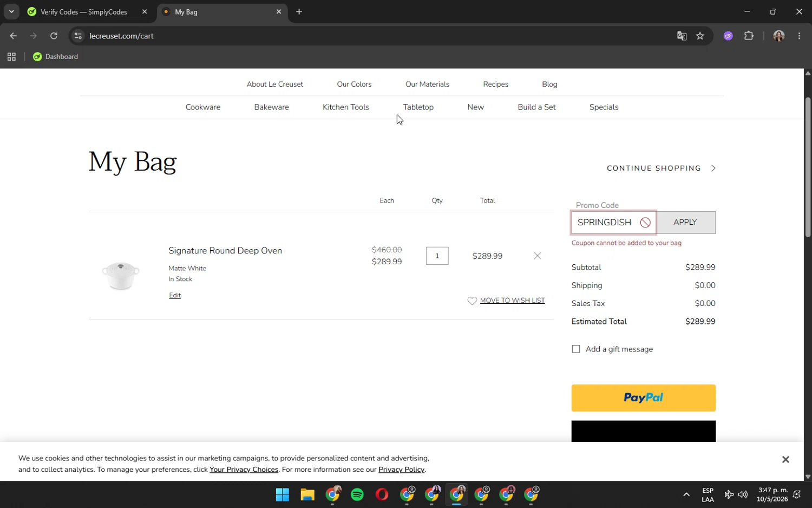812x508 pixels.
Task: Open a new browser tab
Action: click(x=299, y=11)
